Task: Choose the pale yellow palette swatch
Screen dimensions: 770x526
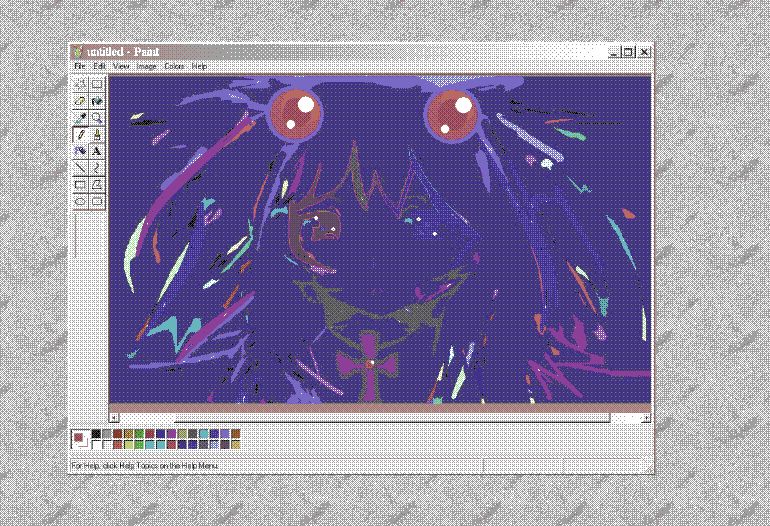Action: pos(129,444)
